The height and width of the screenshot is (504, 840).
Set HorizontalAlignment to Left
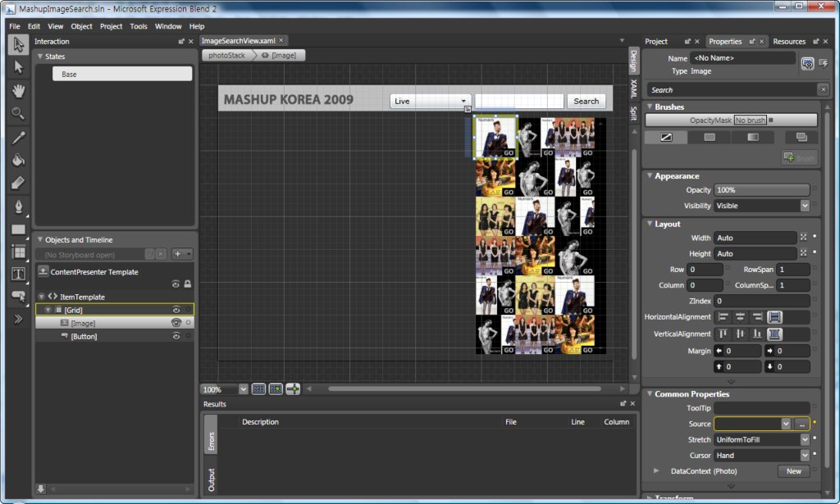point(724,316)
